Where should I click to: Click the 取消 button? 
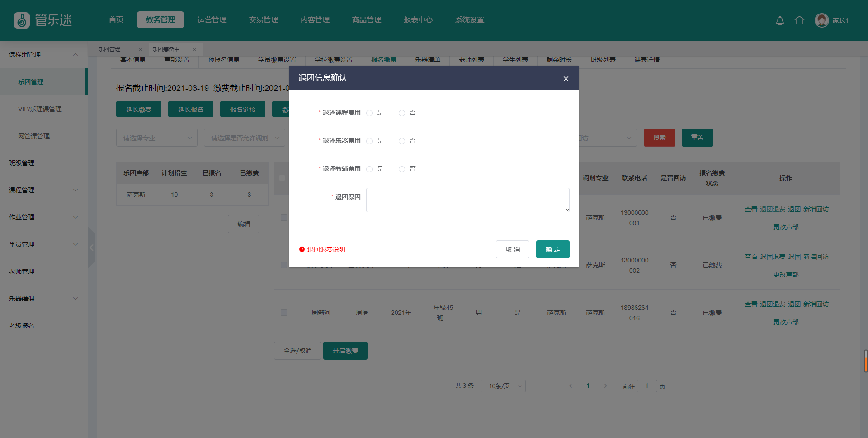point(512,249)
